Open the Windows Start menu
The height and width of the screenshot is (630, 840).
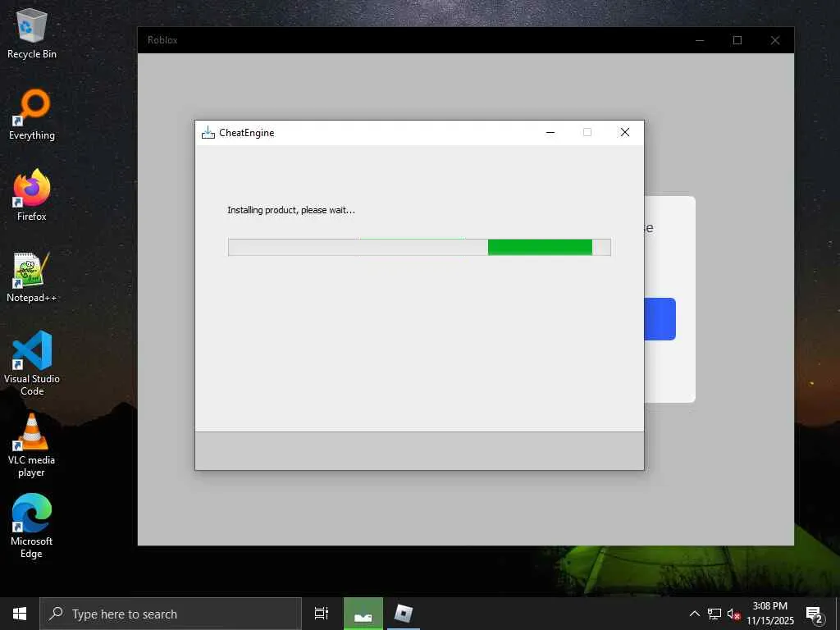pos(20,614)
